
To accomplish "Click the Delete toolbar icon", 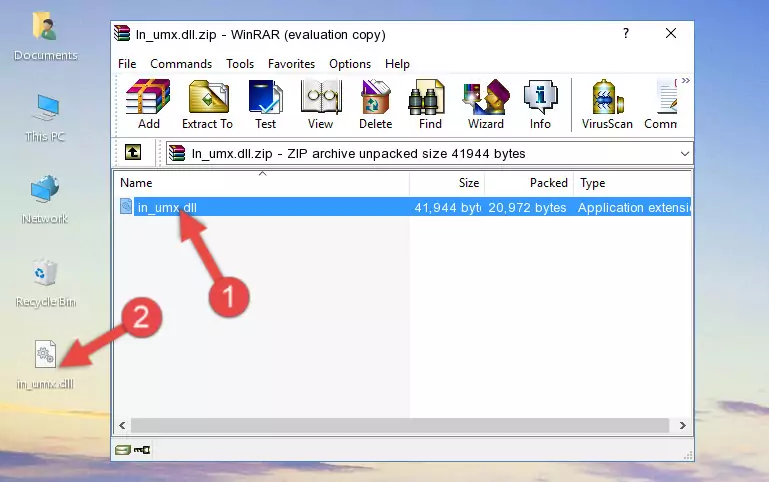I will pos(376,104).
